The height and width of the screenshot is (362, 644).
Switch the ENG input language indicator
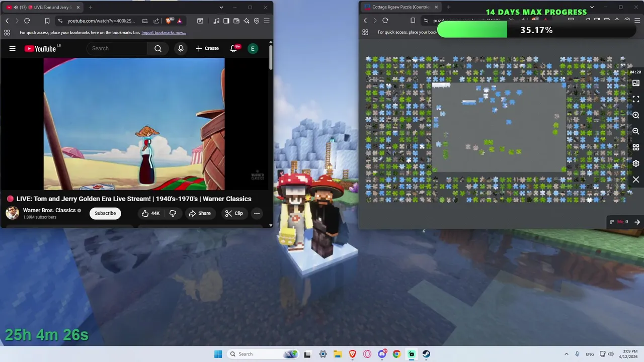click(590, 354)
